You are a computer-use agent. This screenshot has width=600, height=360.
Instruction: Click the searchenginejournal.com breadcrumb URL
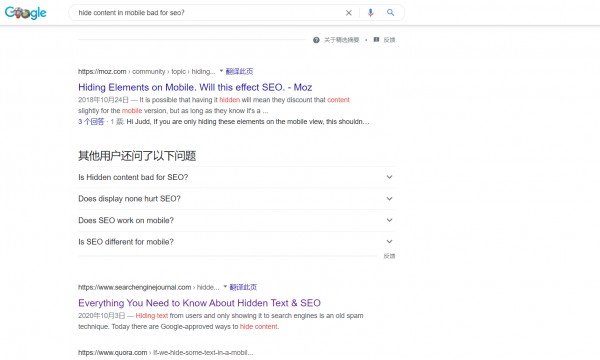click(x=148, y=287)
